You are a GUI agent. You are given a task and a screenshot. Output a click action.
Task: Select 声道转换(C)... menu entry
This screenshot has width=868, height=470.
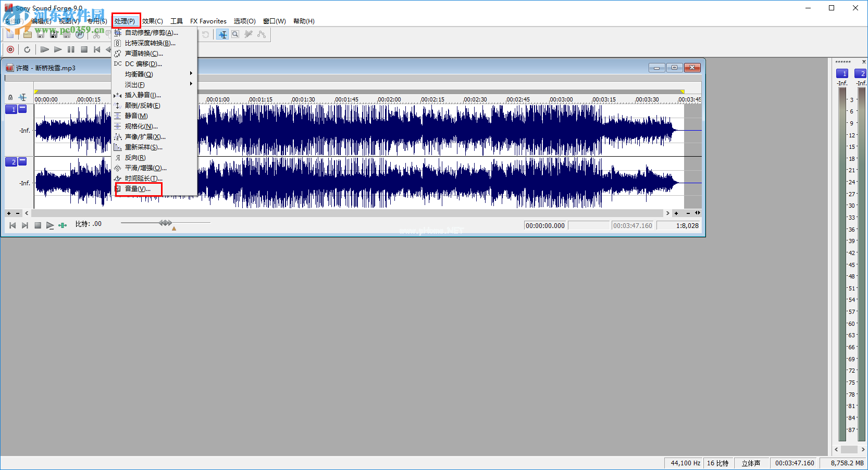(154, 54)
